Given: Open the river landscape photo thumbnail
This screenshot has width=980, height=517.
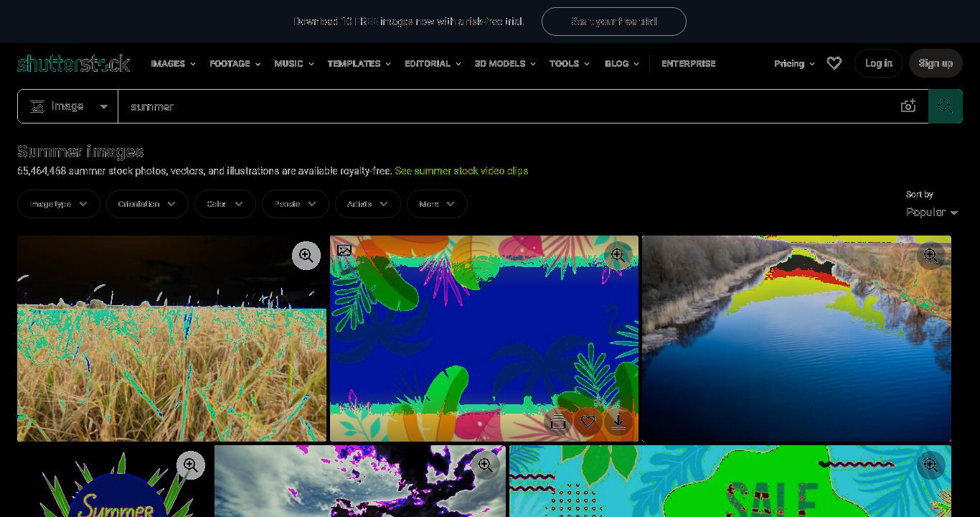Looking at the screenshot, I should pyautogui.click(x=796, y=338).
